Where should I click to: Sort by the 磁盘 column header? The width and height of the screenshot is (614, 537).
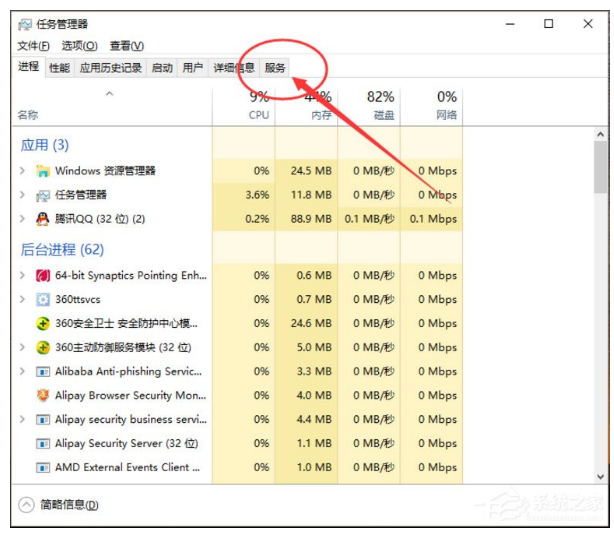click(369, 106)
